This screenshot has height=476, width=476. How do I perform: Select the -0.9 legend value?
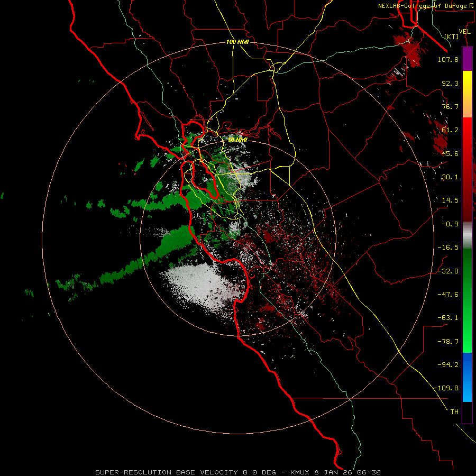click(450, 224)
